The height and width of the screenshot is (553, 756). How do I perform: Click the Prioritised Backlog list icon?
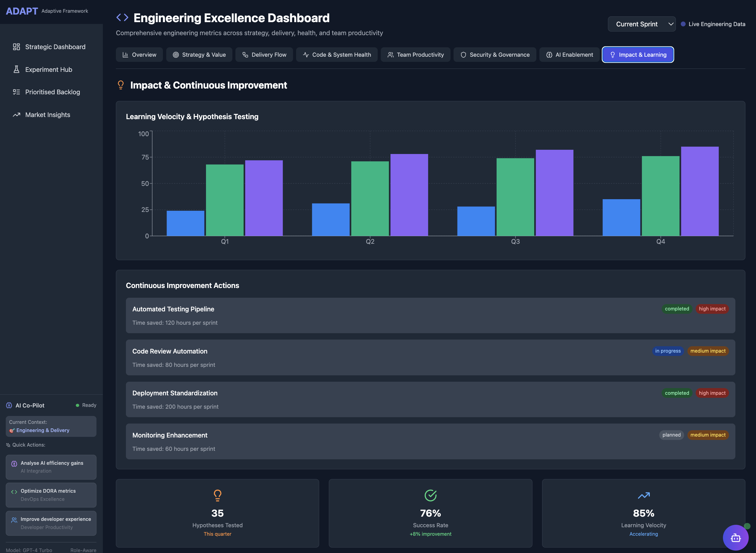(16, 92)
